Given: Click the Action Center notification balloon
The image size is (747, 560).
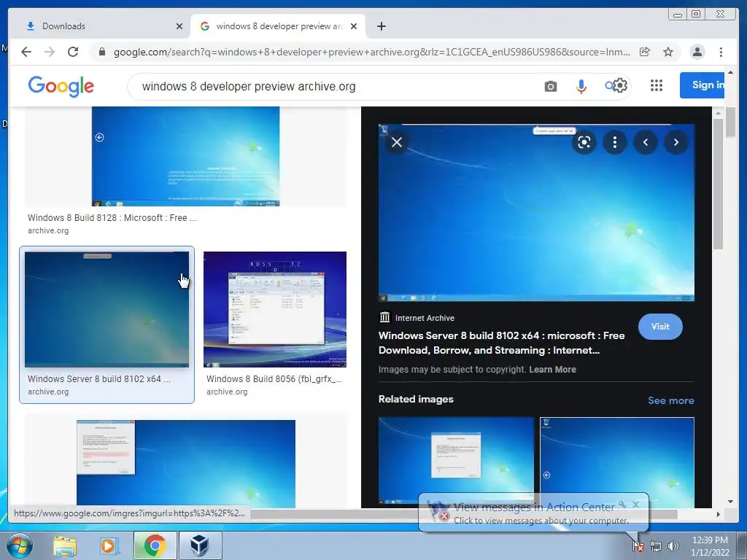Looking at the screenshot, I should point(533,513).
